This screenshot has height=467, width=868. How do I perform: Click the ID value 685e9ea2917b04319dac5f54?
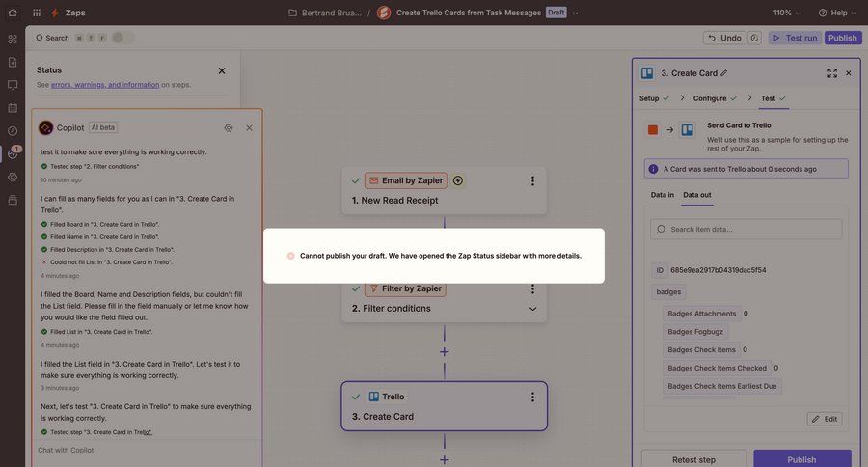(x=718, y=270)
